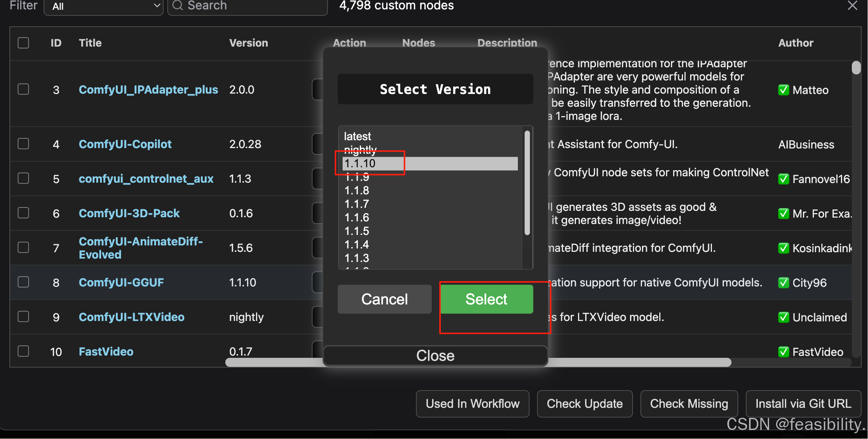Click the verified checkmark beside Fannovel16
This screenshot has width=868, height=439.
pos(783,179)
